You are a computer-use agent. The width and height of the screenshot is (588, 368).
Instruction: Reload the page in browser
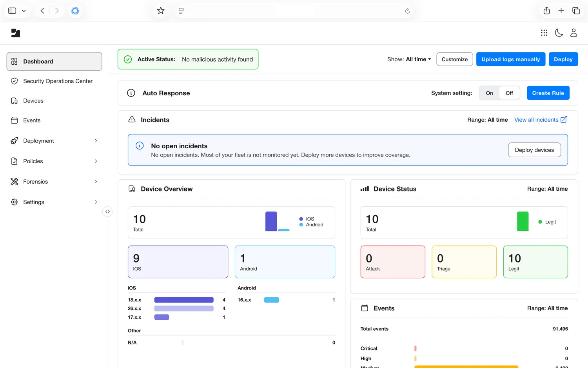click(407, 11)
